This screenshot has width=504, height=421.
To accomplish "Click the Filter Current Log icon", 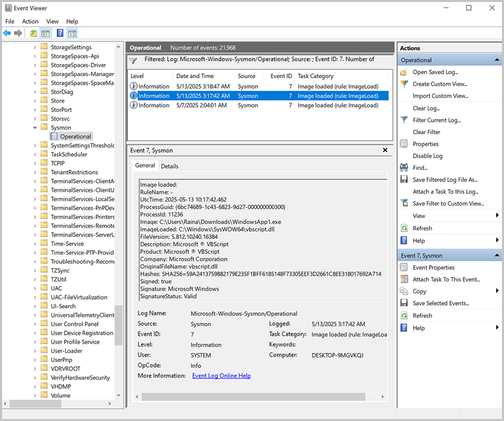I will point(404,120).
